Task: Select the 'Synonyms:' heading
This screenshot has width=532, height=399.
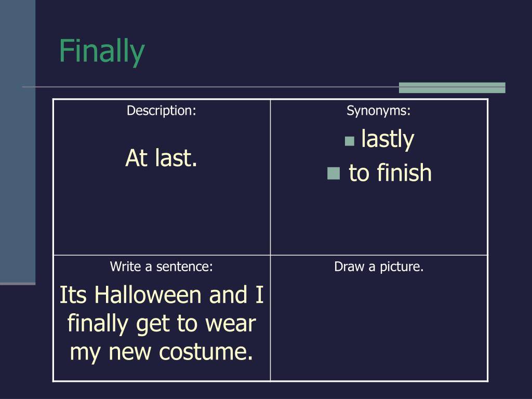Action: click(x=379, y=111)
